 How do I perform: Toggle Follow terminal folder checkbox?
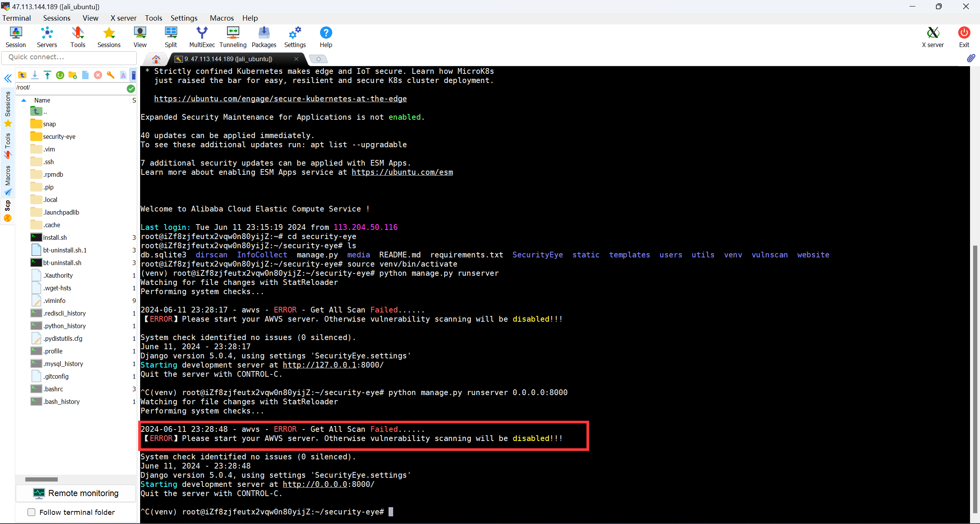(x=32, y=513)
